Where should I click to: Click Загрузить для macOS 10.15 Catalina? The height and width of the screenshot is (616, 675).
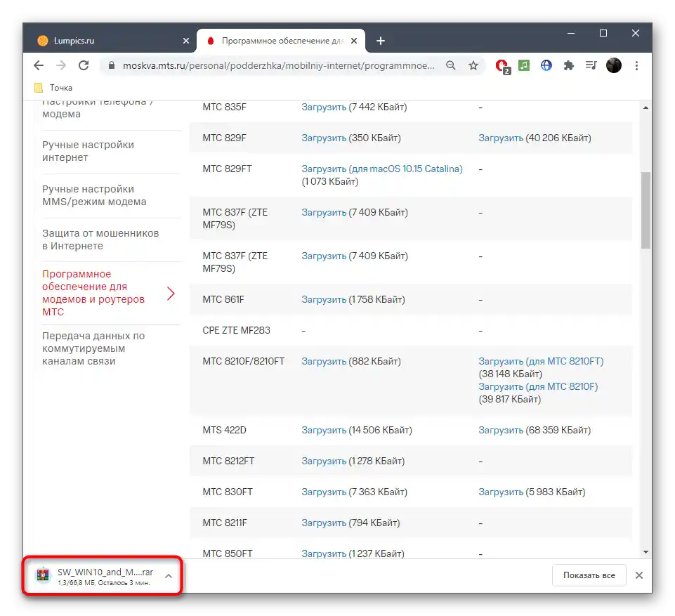[382, 169]
